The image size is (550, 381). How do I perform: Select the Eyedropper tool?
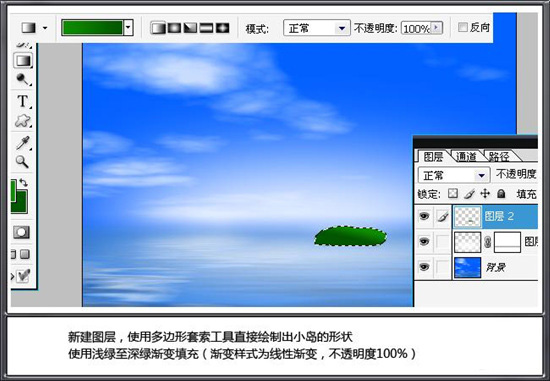[x=23, y=143]
